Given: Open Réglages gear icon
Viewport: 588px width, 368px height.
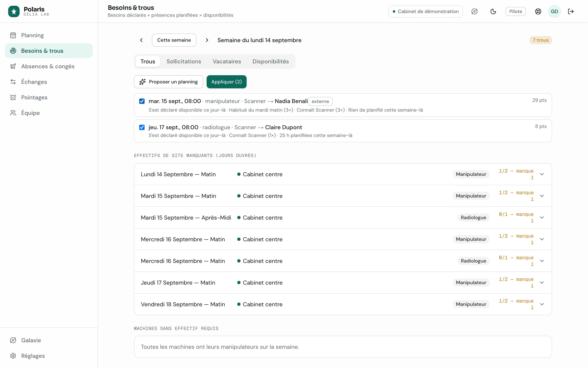Looking at the screenshot, I should (x=13, y=356).
